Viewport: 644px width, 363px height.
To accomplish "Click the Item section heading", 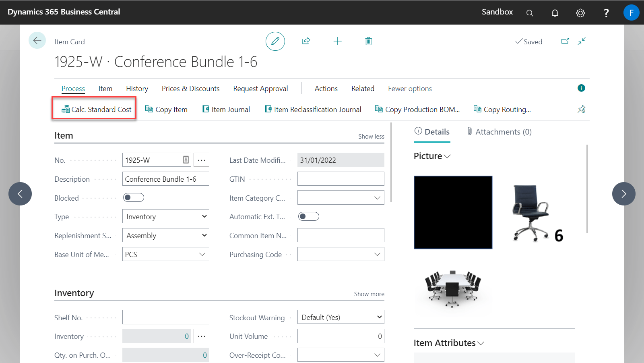I will 64,136.
